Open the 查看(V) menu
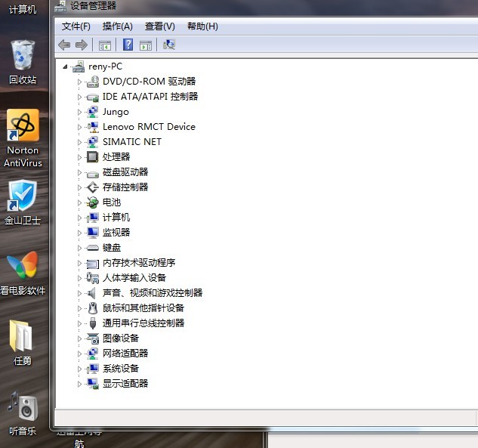Image resolution: width=478 pixels, height=448 pixels. point(159,26)
